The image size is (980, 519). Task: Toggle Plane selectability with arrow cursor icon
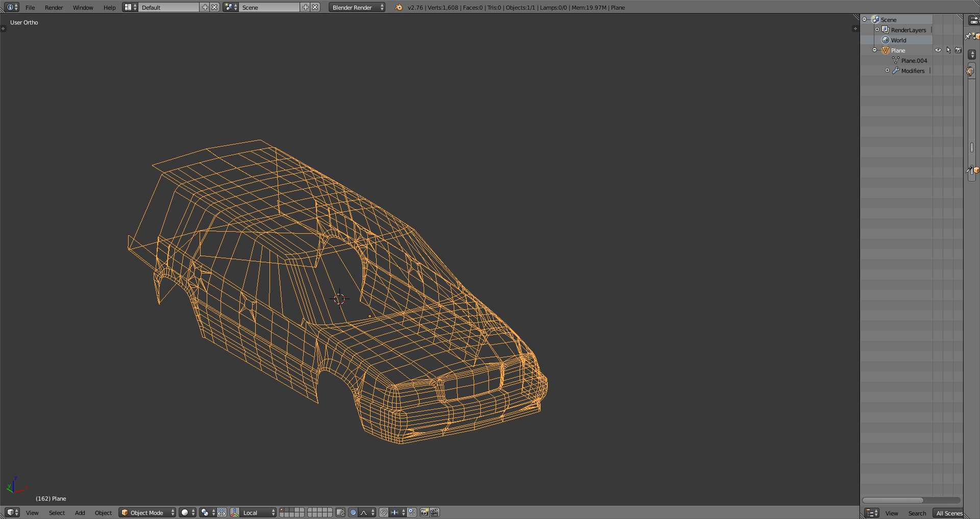coord(948,51)
